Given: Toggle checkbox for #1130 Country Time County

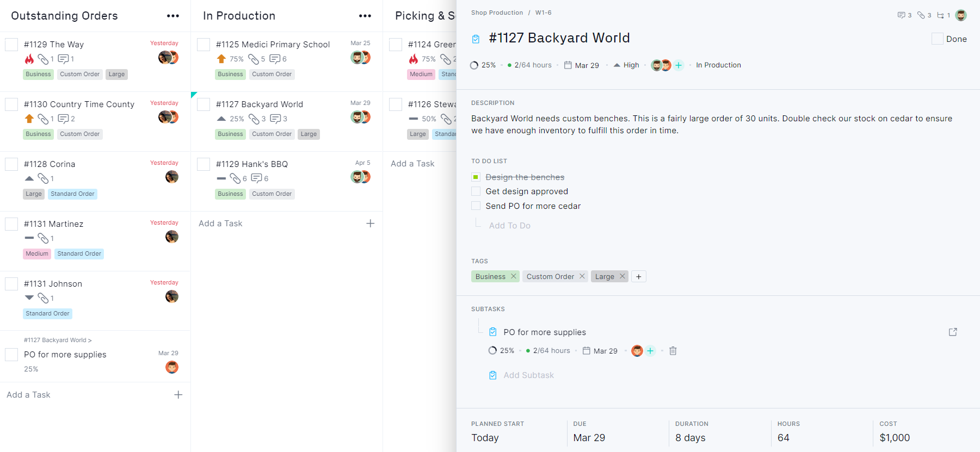Looking at the screenshot, I should pyautogui.click(x=11, y=104).
